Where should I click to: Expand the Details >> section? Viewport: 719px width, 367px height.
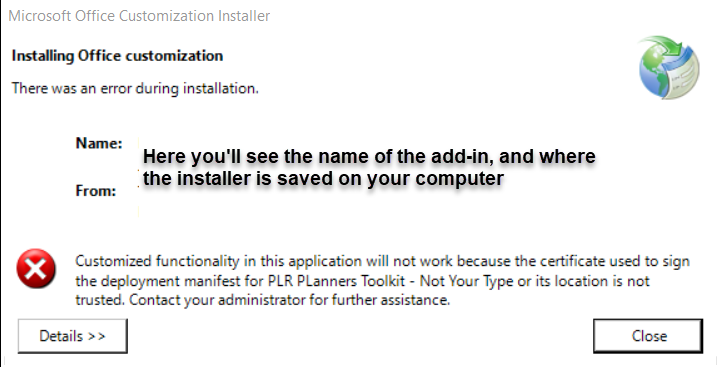click(x=72, y=336)
